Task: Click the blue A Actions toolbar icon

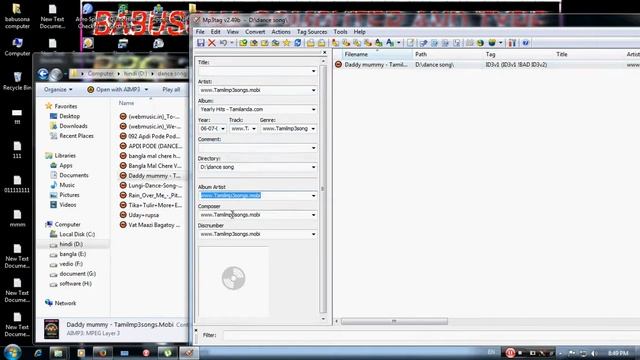Action: coord(390,43)
